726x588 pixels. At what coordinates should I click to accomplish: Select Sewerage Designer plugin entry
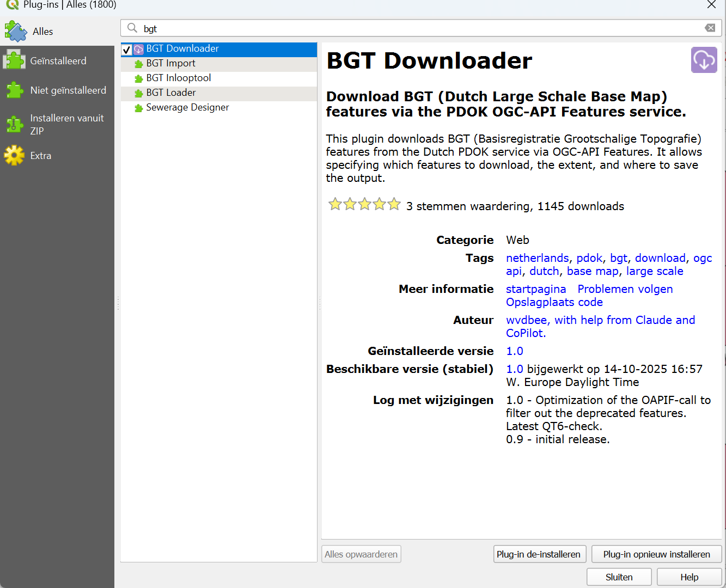[x=187, y=108]
